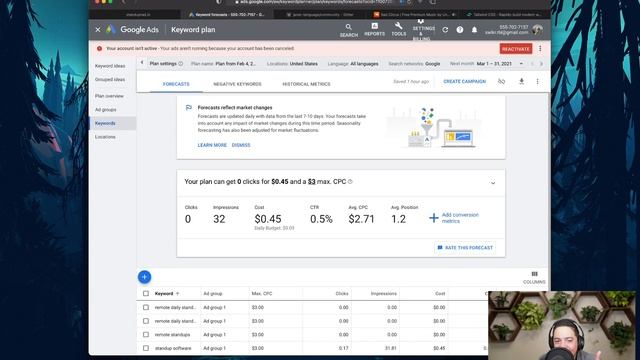Click $3.00 Max CPC for standup software
Screen dimensions: 640x360
click(258, 348)
